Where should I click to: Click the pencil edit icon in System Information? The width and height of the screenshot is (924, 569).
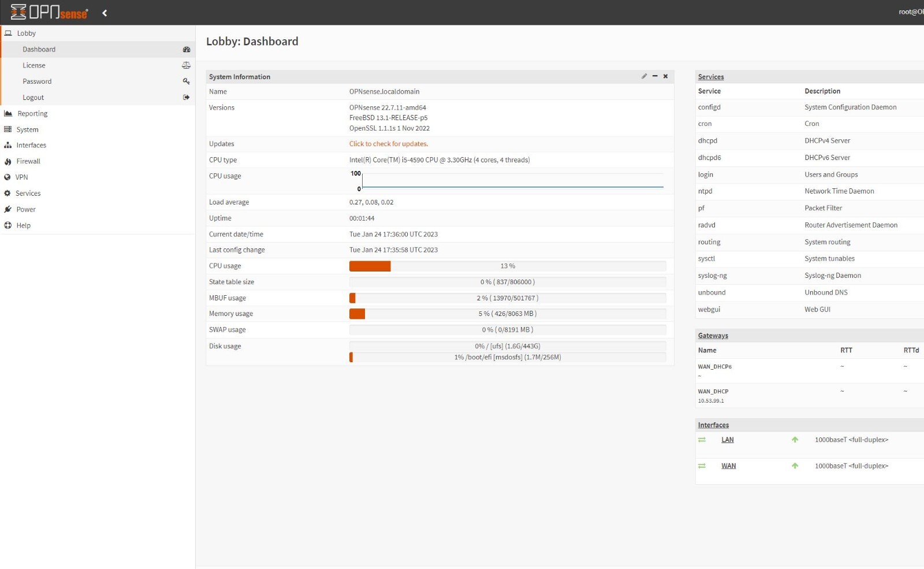(644, 76)
